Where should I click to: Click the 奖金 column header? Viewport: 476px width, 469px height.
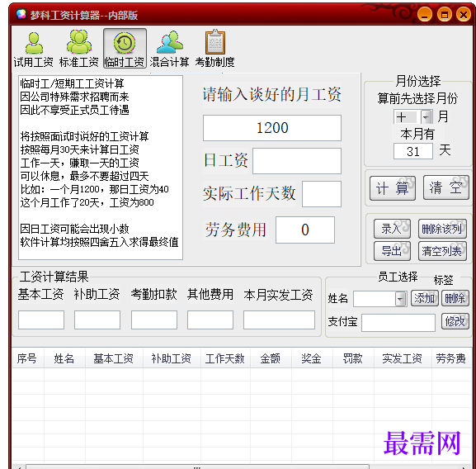click(x=312, y=358)
